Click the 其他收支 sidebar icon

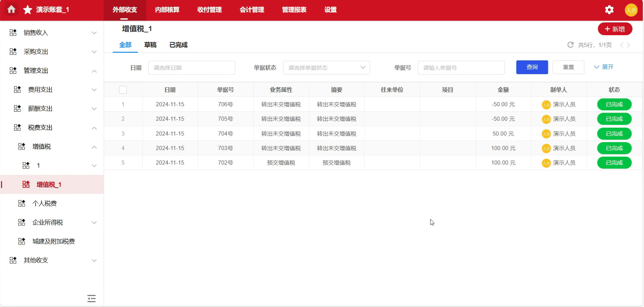(13, 260)
